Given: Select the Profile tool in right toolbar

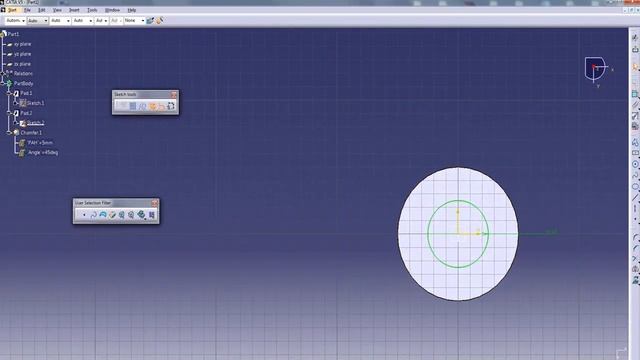Looking at the screenshot, I should (635, 142).
